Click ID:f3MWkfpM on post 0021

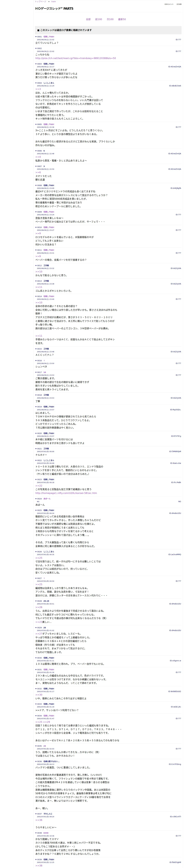click(175, 452)
